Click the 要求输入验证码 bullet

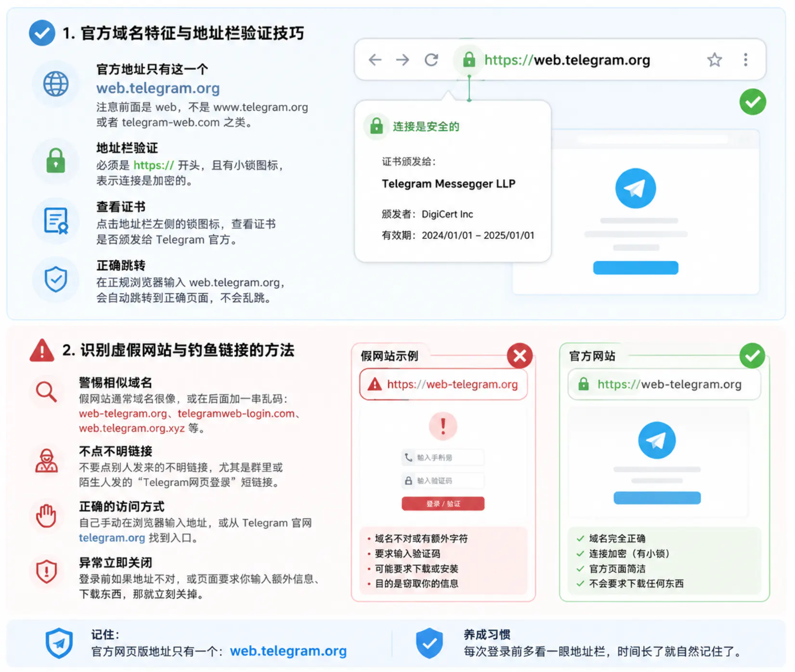click(x=403, y=553)
